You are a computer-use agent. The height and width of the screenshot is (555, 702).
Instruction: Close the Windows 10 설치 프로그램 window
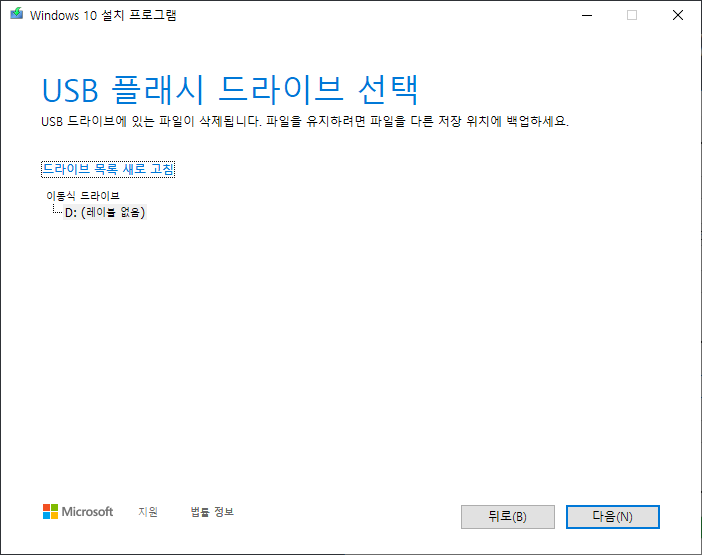[x=678, y=15]
